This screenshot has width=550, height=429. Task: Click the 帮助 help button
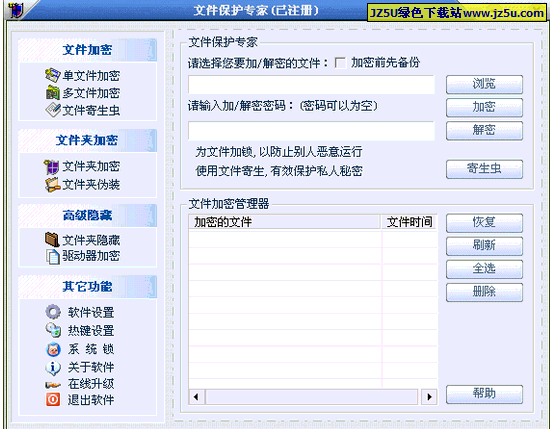pyautogui.click(x=484, y=394)
